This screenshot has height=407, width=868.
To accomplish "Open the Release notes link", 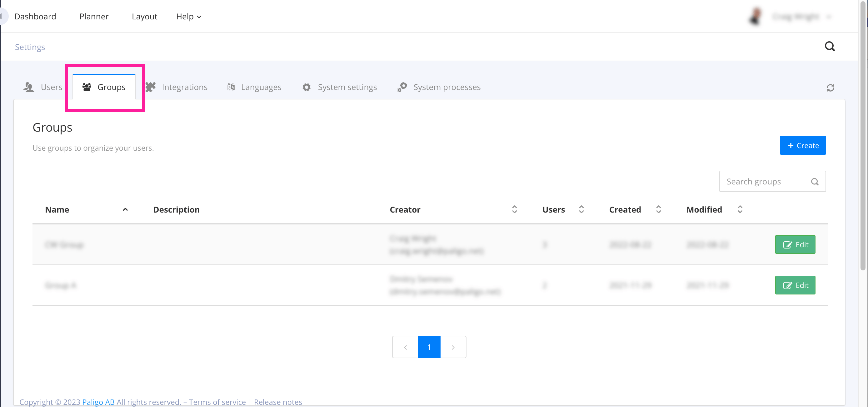I will click(278, 402).
